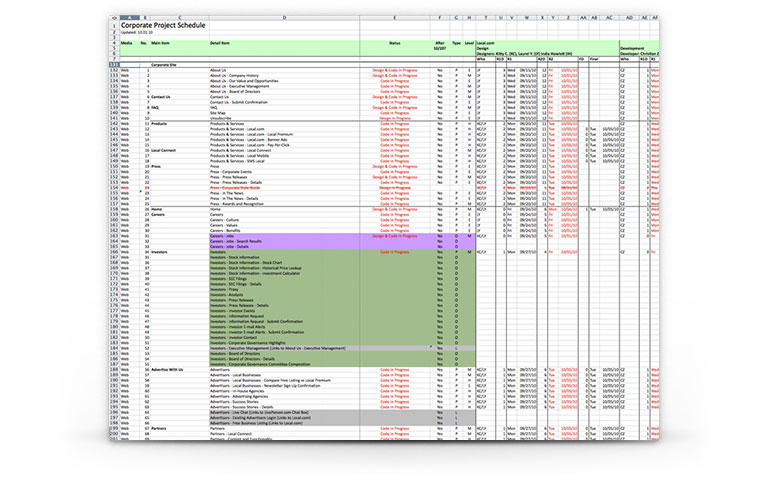Viewport: 768px width, 480px height.
Task: Click 'Press - Awards and Recognition' cell
Action: click(x=237, y=204)
